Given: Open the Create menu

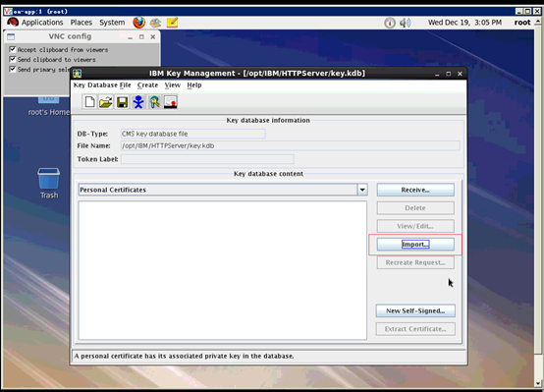Looking at the screenshot, I should click(147, 85).
